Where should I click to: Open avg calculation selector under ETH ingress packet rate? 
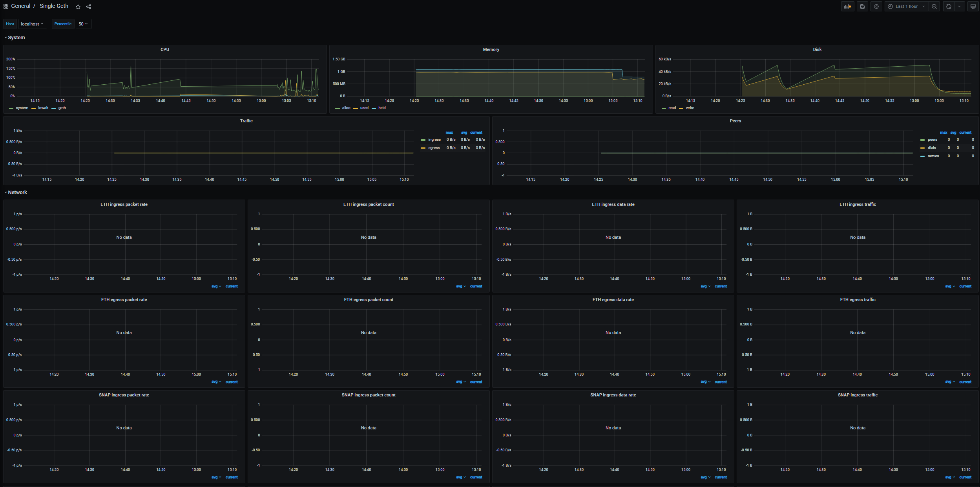point(215,286)
